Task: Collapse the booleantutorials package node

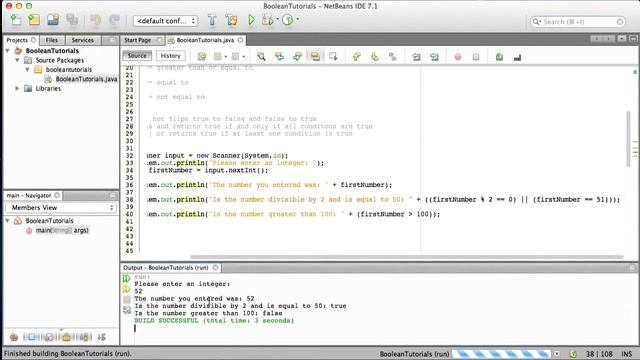Action: point(27,69)
